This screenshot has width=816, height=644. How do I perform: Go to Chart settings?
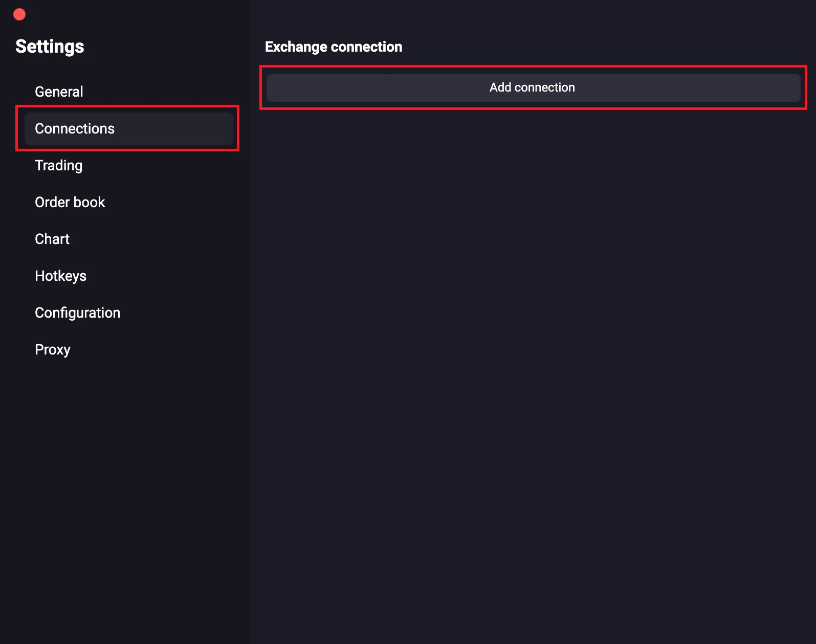pyautogui.click(x=52, y=239)
